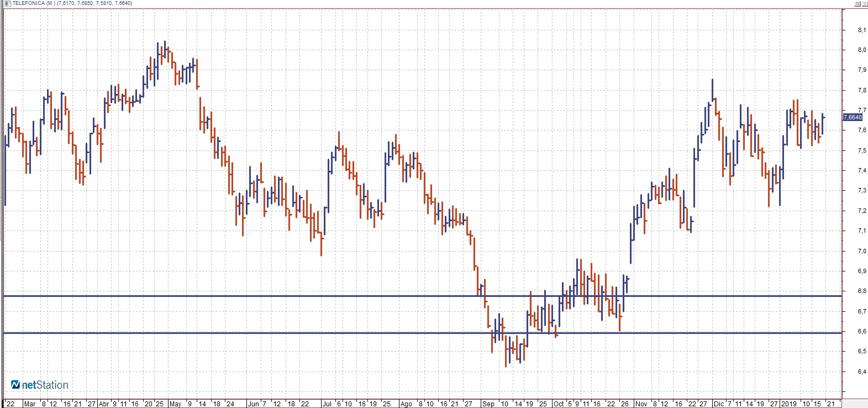The image size is (868, 408).
Task: Click the 6,8 price axis label
Action: click(x=861, y=291)
